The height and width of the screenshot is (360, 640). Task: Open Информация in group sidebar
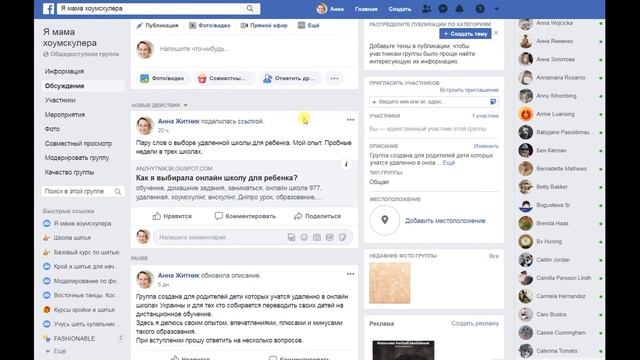click(64, 71)
